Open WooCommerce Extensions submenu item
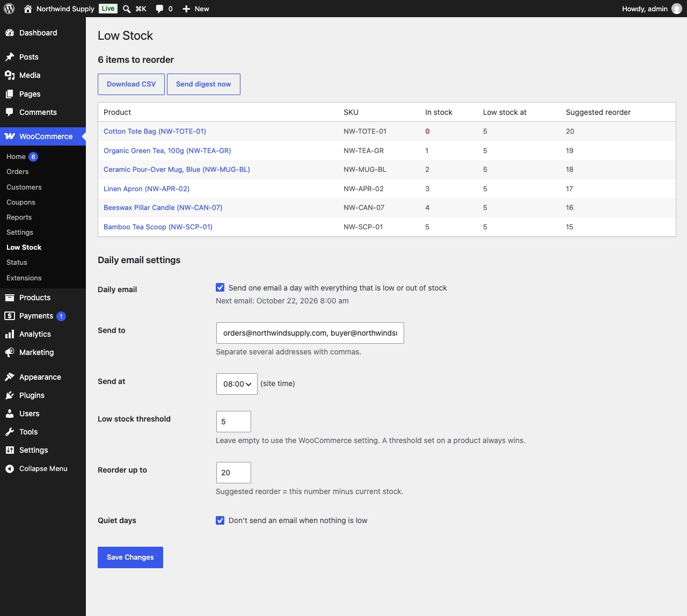 pyautogui.click(x=24, y=278)
